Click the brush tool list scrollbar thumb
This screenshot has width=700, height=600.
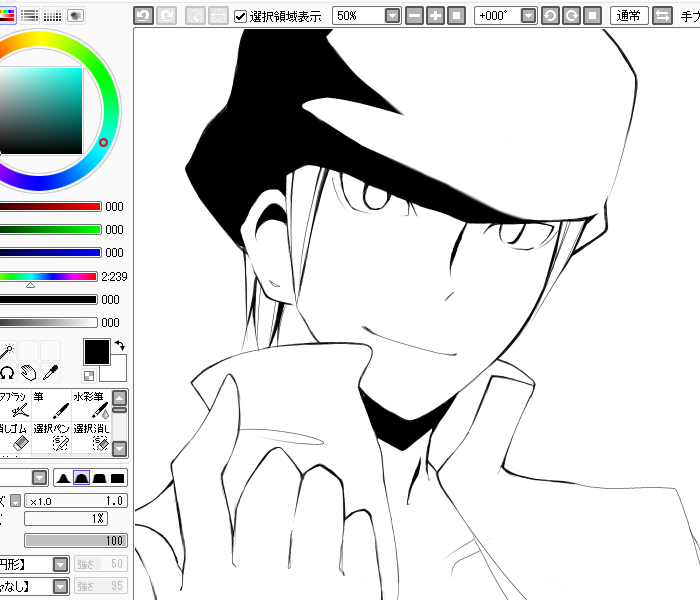click(120, 410)
